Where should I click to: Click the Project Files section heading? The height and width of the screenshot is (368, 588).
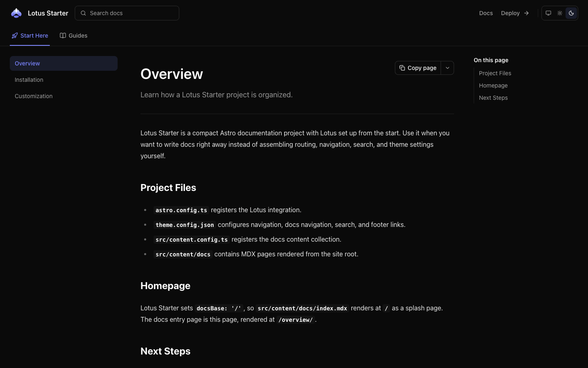point(168,188)
